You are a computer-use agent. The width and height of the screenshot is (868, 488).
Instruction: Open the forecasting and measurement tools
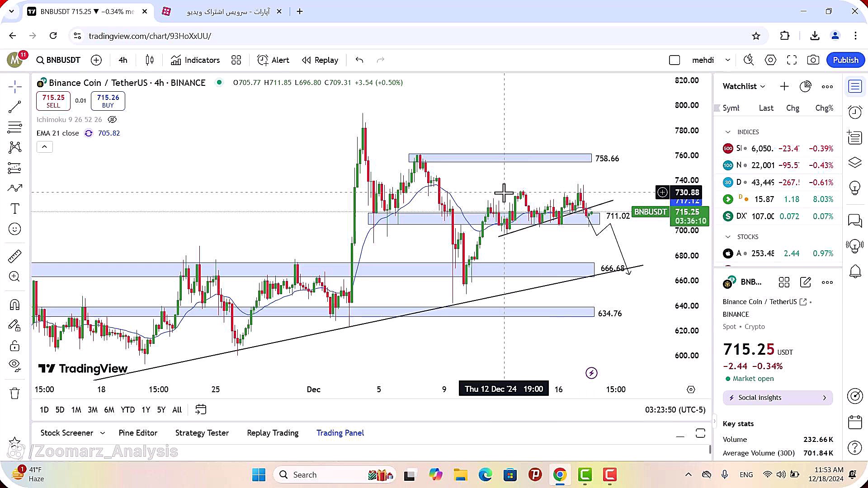(x=15, y=168)
